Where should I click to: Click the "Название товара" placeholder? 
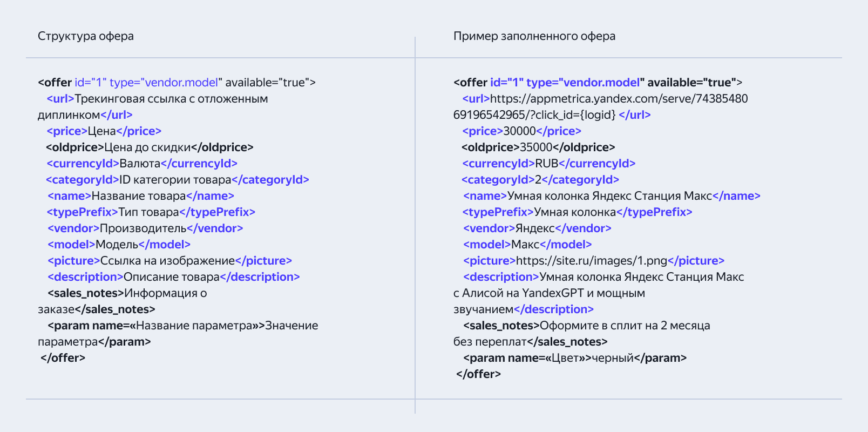coord(139,196)
